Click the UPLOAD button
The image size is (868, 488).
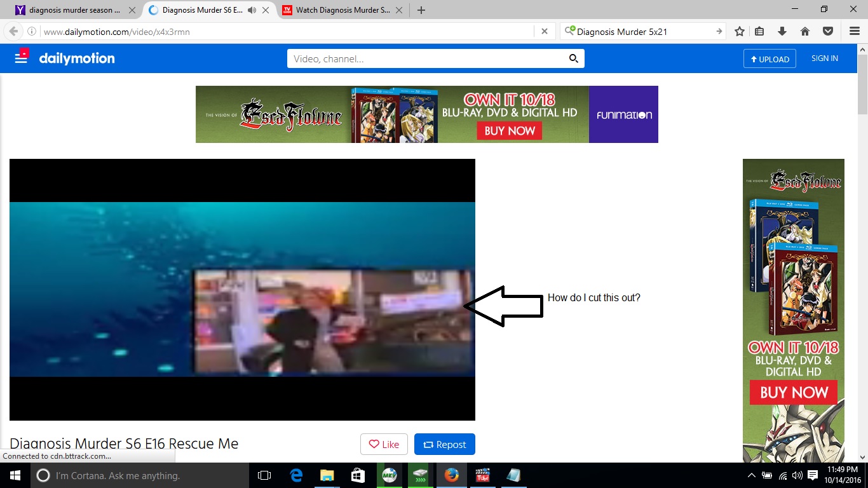pos(770,58)
